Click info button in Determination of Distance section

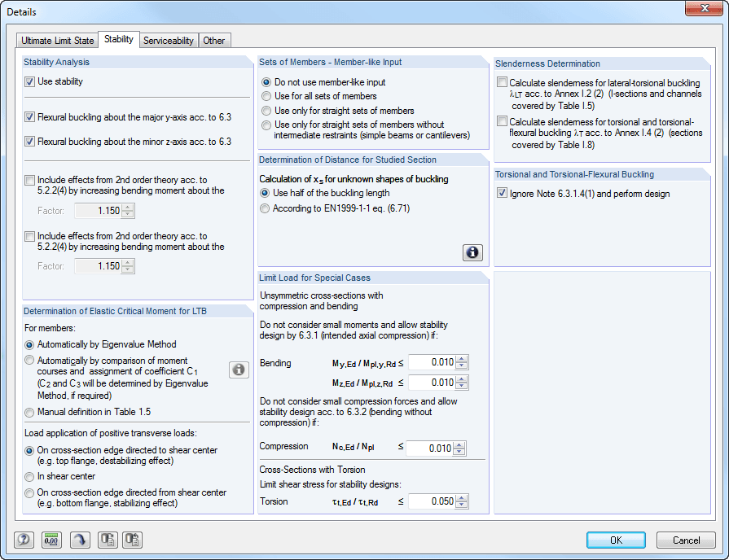click(x=472, y=253)
